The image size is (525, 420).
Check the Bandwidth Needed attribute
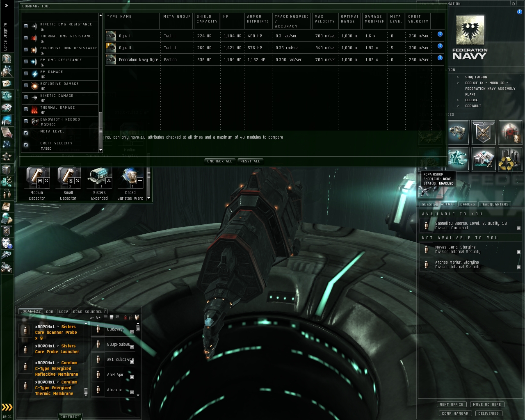pos(26,121)
